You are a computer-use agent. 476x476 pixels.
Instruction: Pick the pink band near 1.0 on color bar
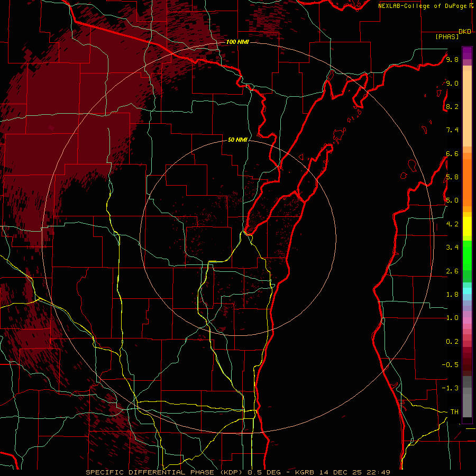[467, 321]
